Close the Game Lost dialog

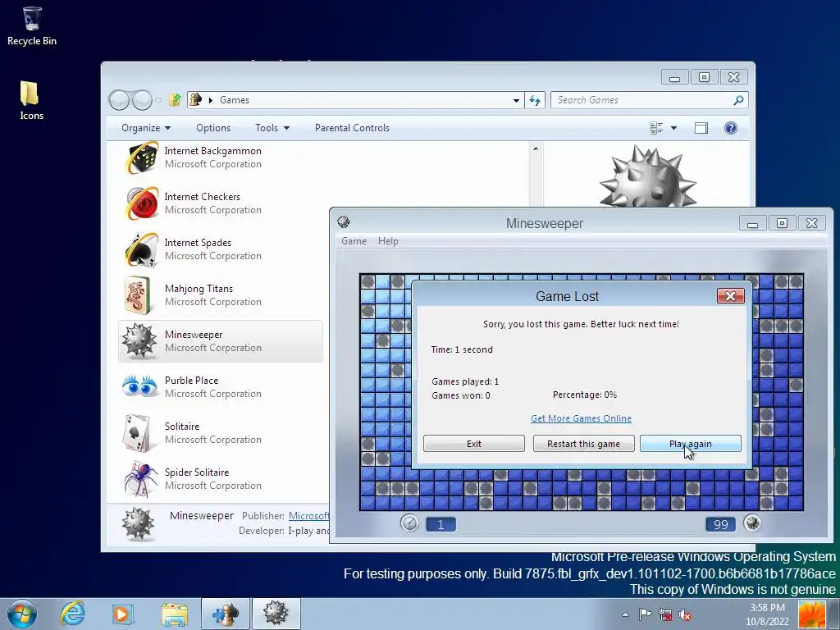pyautogui.click(x=731, y=295)
